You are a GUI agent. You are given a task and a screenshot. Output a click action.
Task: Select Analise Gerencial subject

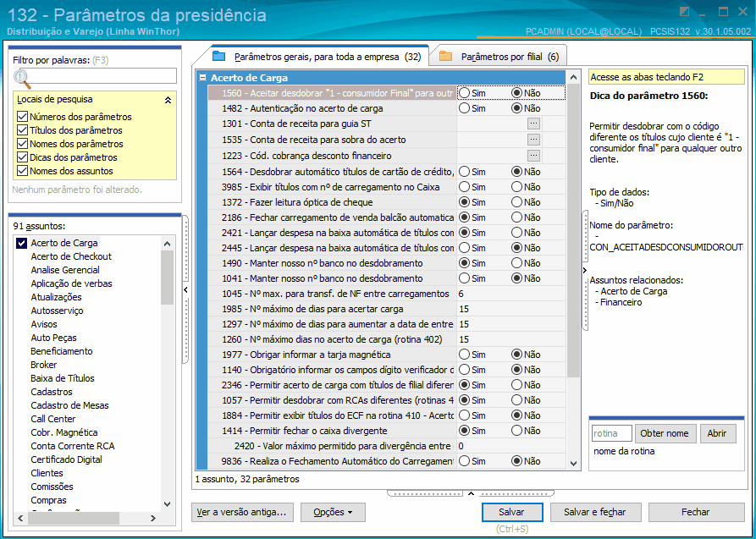(x=65, y=270)
